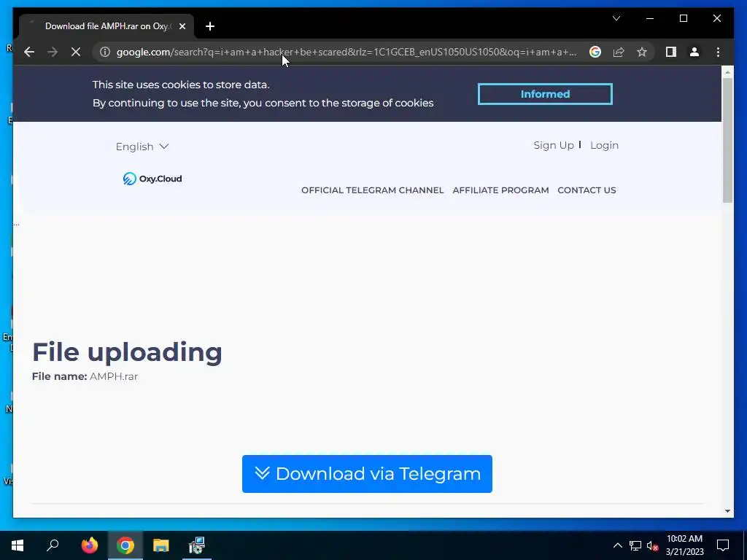This screenshot has height=560, width=747.
Task: Stop loading the page
Action: tap(76, 52)
